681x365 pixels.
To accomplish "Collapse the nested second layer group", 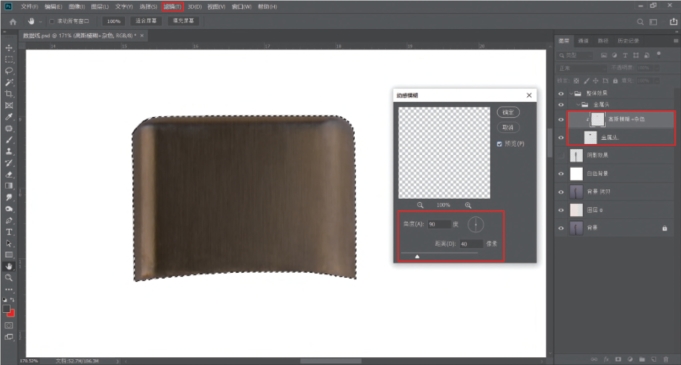I will pos(579,105).
